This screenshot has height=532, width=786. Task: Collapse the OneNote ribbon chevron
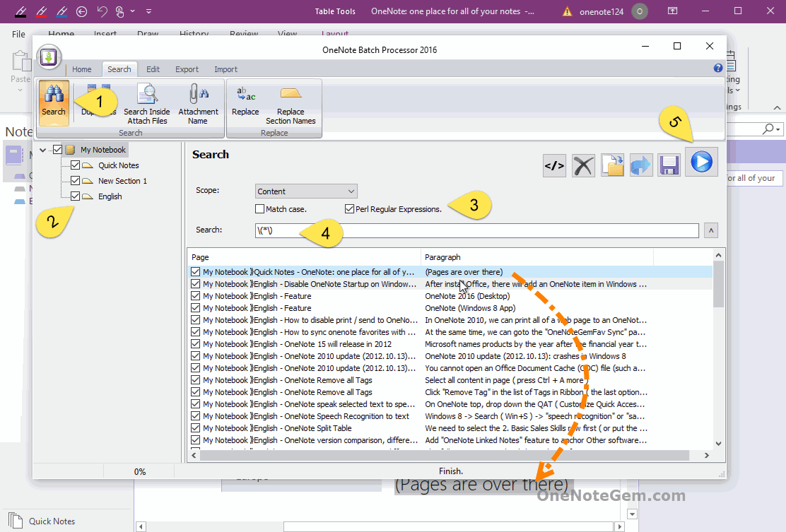point(777,107)
